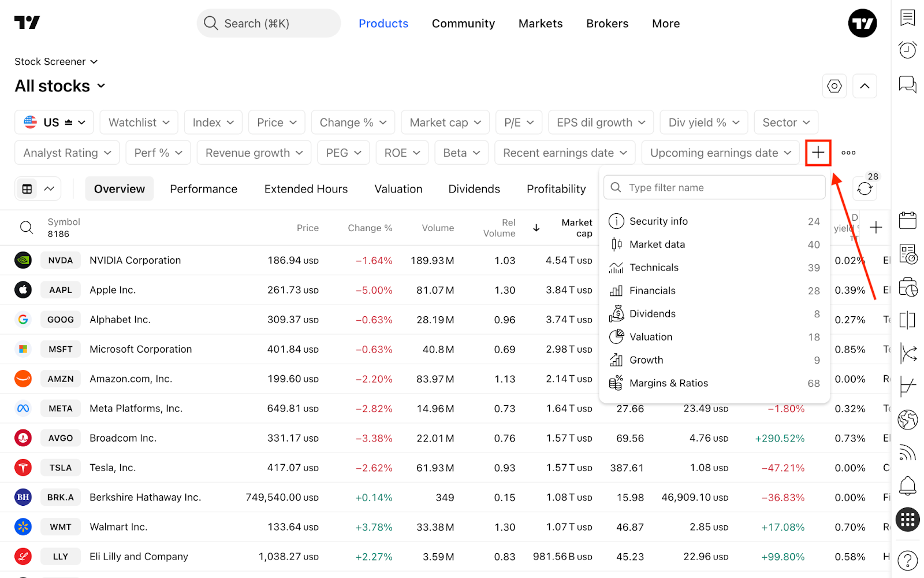This screenshot has width=924, height=578.
Task: Click the plus icon to add filter
Action: coord(818,153)
